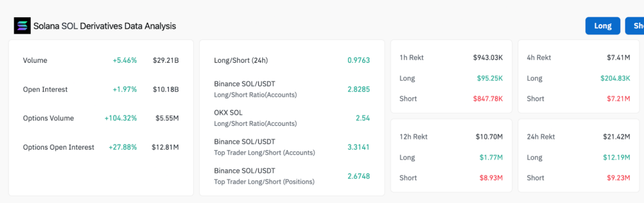Click the blue Long button

pos(603,26)
